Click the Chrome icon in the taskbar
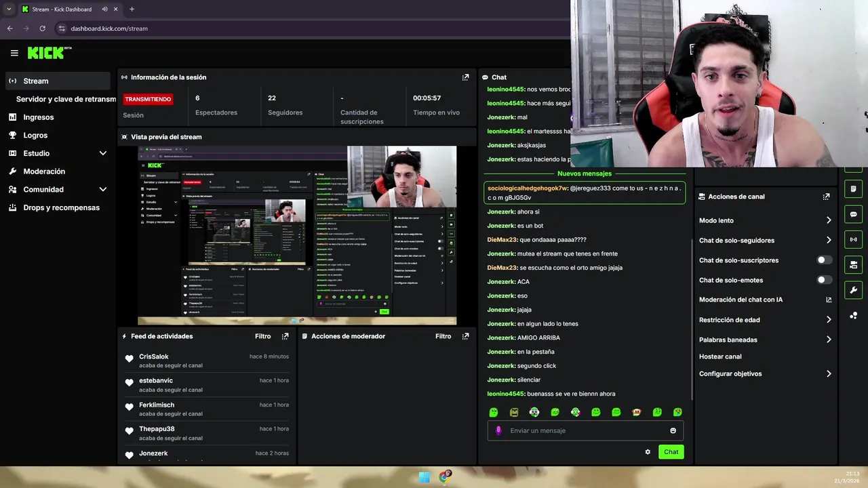 point(445,477)
